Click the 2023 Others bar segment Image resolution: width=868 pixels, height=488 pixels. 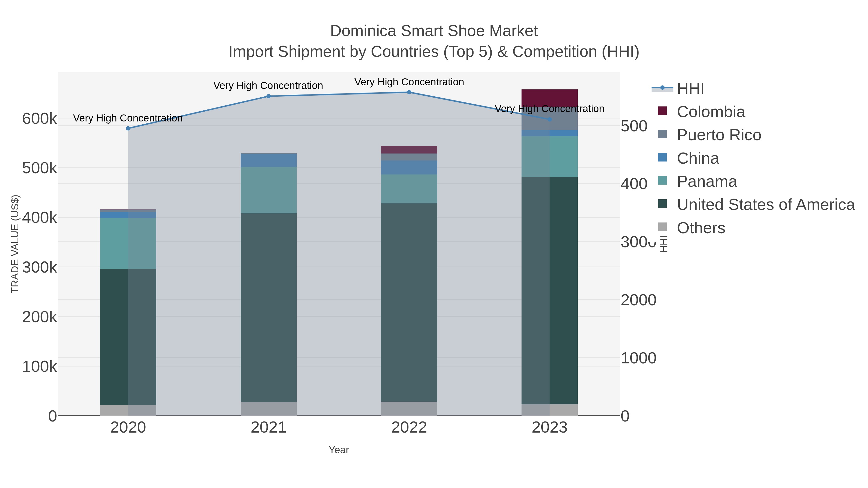point(549,410)
